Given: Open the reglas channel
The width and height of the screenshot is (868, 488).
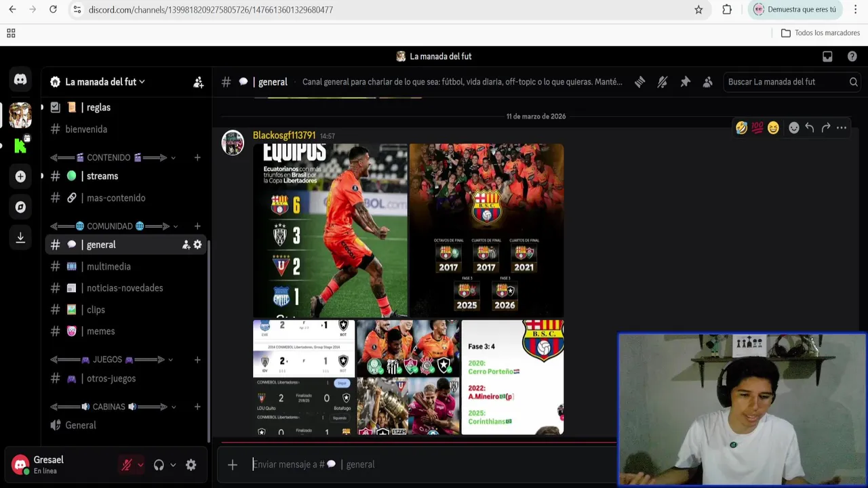Looking at the screenshot, I should tap(125, 108).
